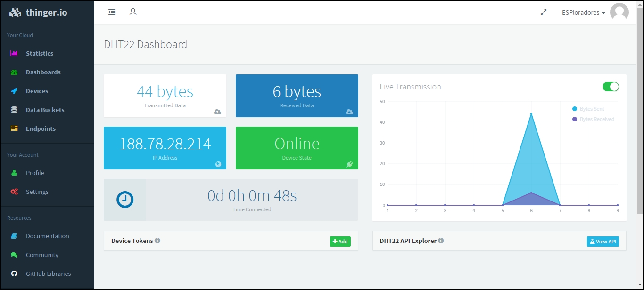Click the fullscreen expand arrows icon
This screenshot has width=644, height=290.
[544, 13]
